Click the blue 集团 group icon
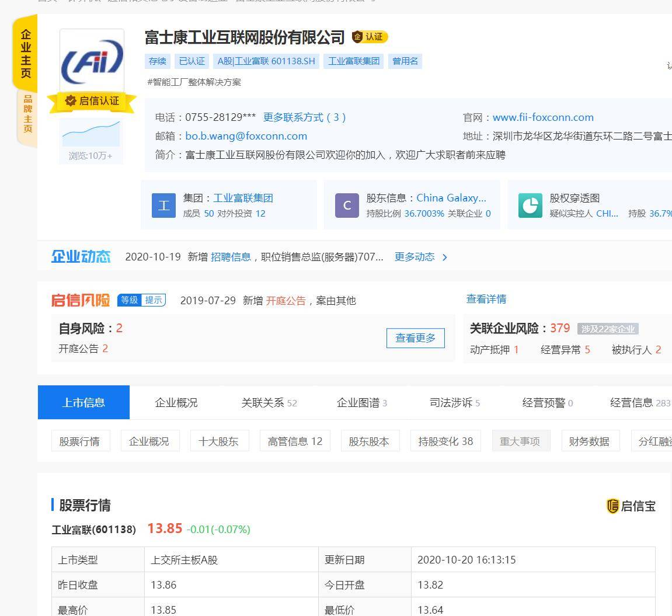 (164, 205)
